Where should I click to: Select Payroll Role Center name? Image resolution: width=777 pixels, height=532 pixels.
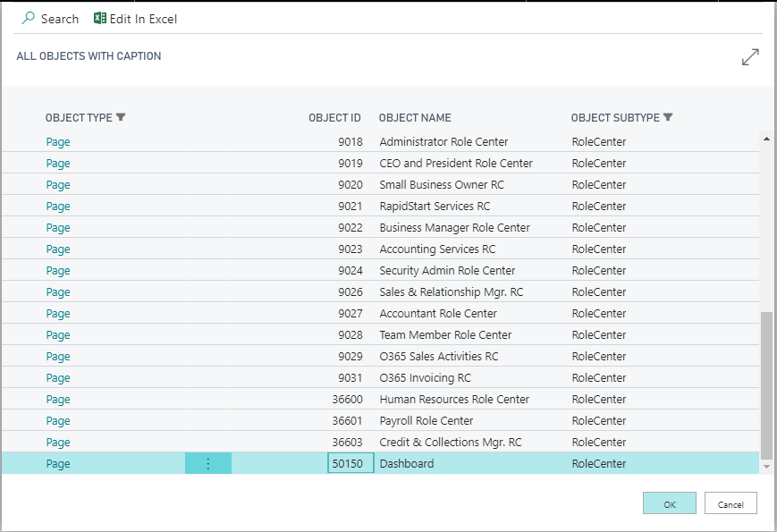pos(427,420)
